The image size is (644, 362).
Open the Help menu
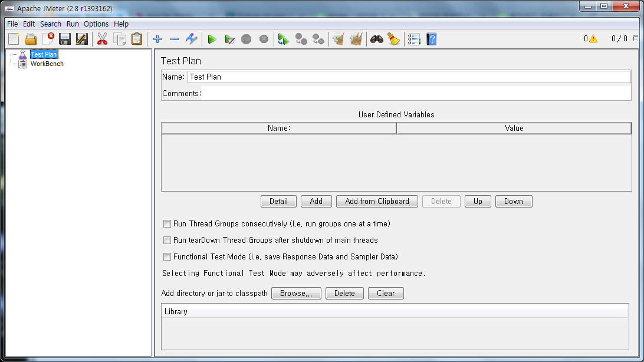click(121, 24)
